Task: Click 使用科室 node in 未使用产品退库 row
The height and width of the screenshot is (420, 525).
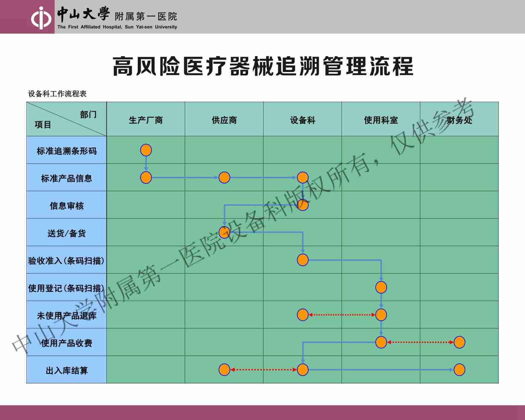Action: tap(381, 315)
